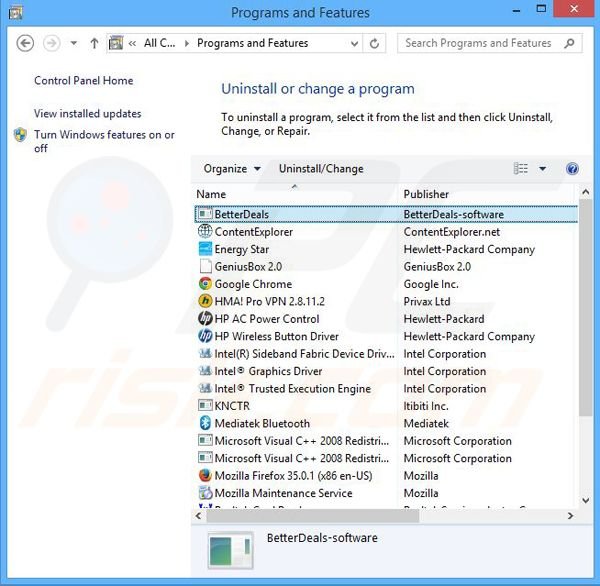The image size is (600, 586).
Task: Click the HP AC Power Control icon
Action: (x=205, y=318)
